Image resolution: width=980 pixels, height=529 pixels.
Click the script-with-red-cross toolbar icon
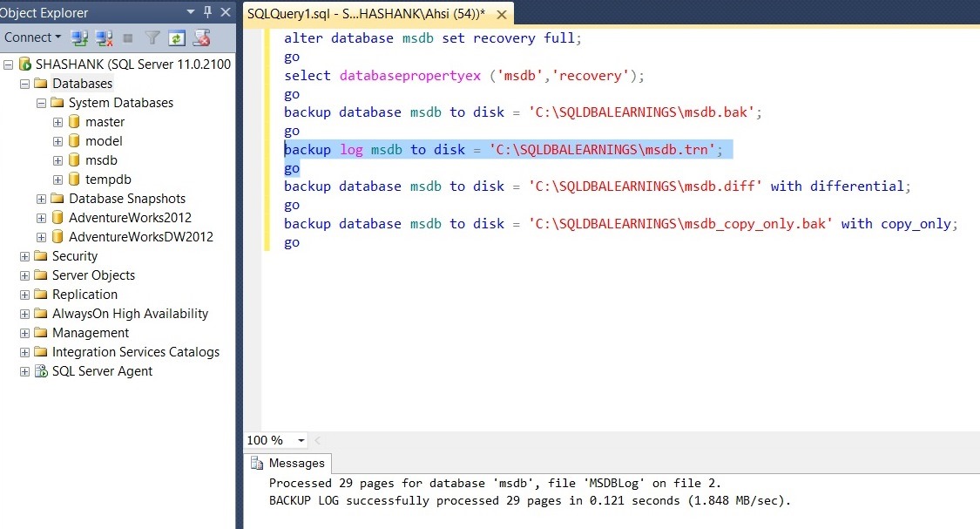[201, 38]
